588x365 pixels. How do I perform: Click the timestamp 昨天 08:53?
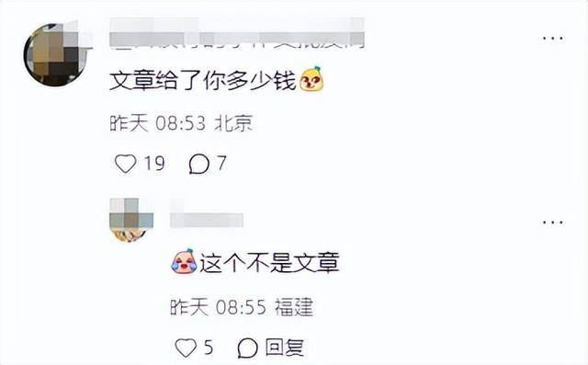[158, 123]
